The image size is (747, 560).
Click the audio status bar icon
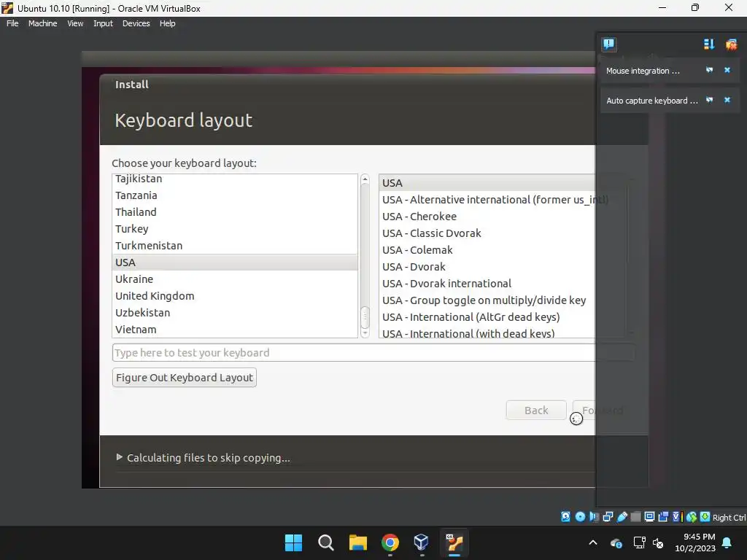(x=594, y=517)
